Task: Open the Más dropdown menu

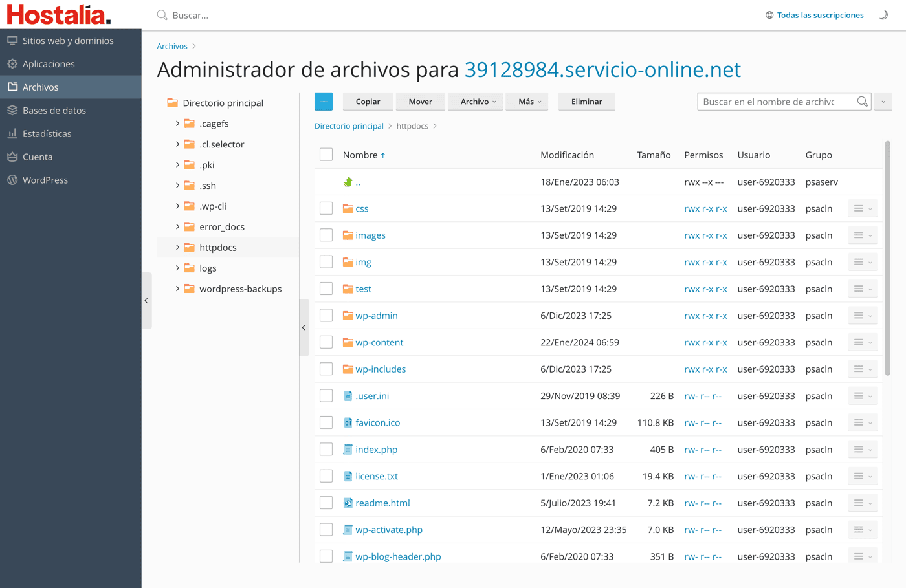Action: [x=527, y=102]
